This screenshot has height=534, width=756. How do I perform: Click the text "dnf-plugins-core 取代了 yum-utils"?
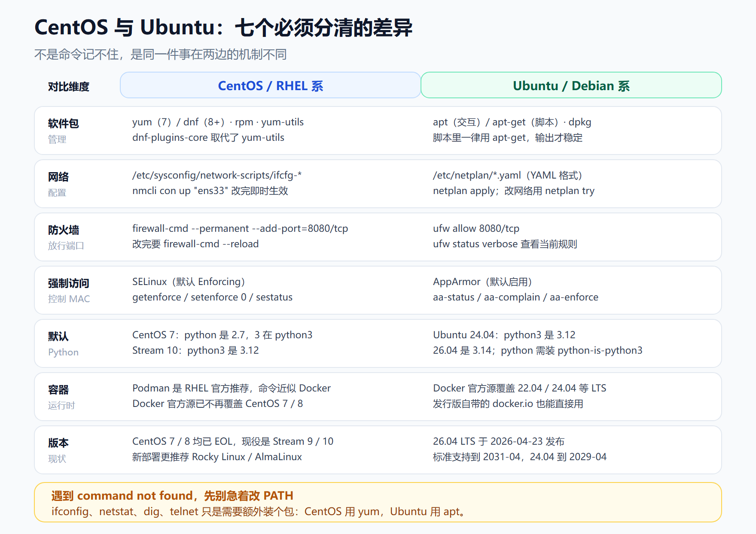point(208,138)
